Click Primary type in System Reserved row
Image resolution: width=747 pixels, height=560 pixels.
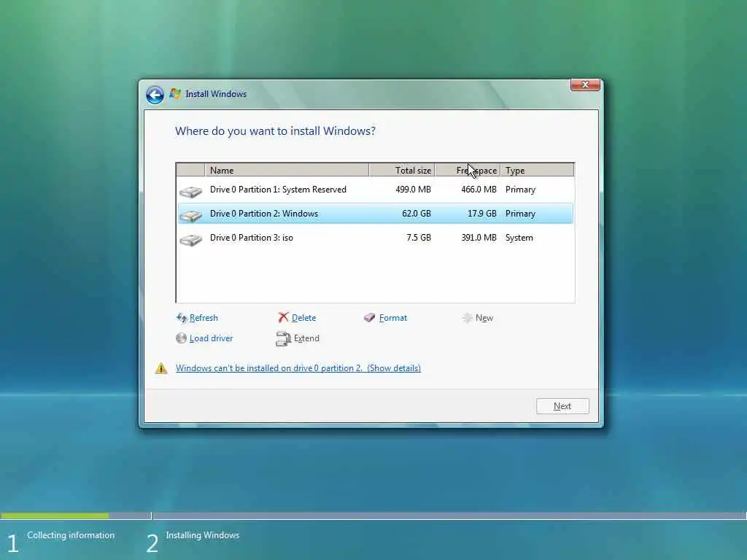click(x=520, y=190)
